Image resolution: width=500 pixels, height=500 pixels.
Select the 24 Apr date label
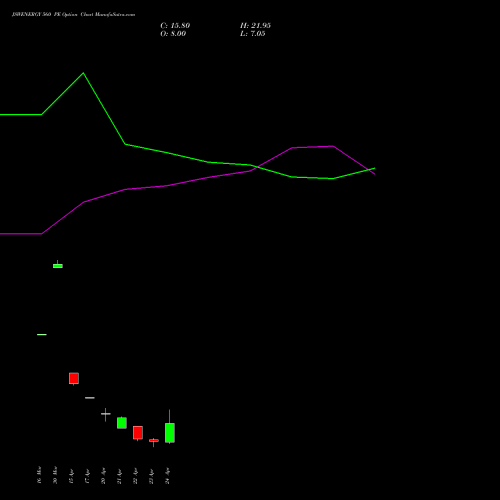coord(167,476)
